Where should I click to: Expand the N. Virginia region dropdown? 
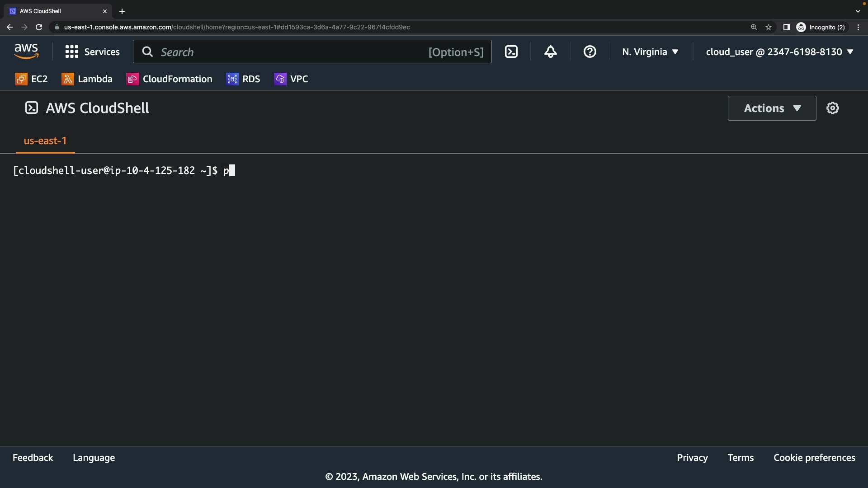pyautogui.click(x=650, y=52)
